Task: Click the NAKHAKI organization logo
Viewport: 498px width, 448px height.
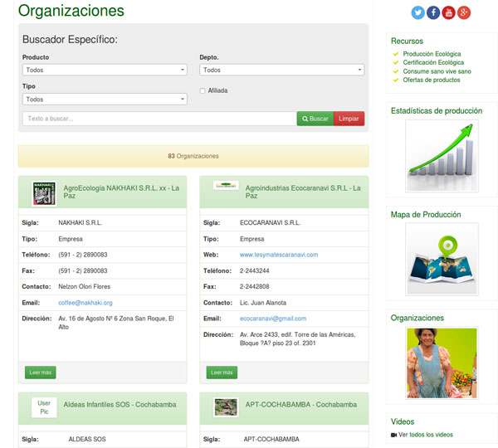Action: pos(44,193)
